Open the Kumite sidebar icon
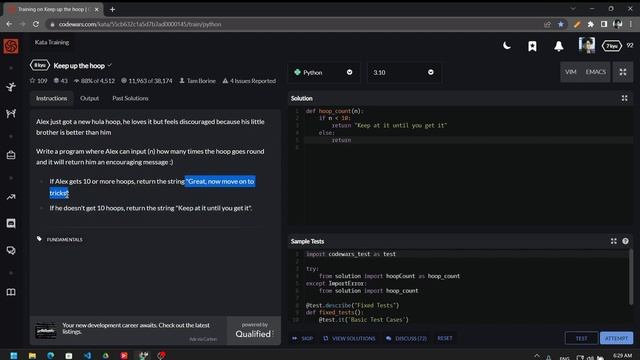Image resolution: width=640 pixels, height=360 pixels. point(11,113)
